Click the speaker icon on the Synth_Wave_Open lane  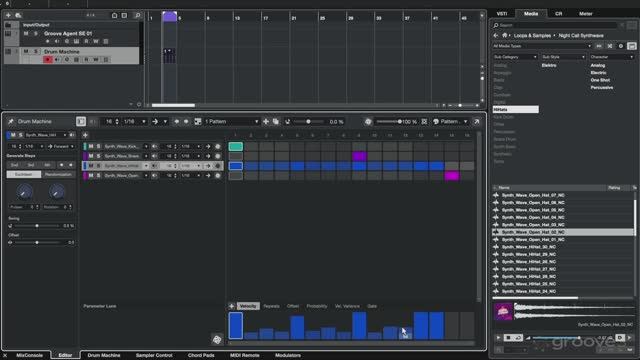click(155, 176)
